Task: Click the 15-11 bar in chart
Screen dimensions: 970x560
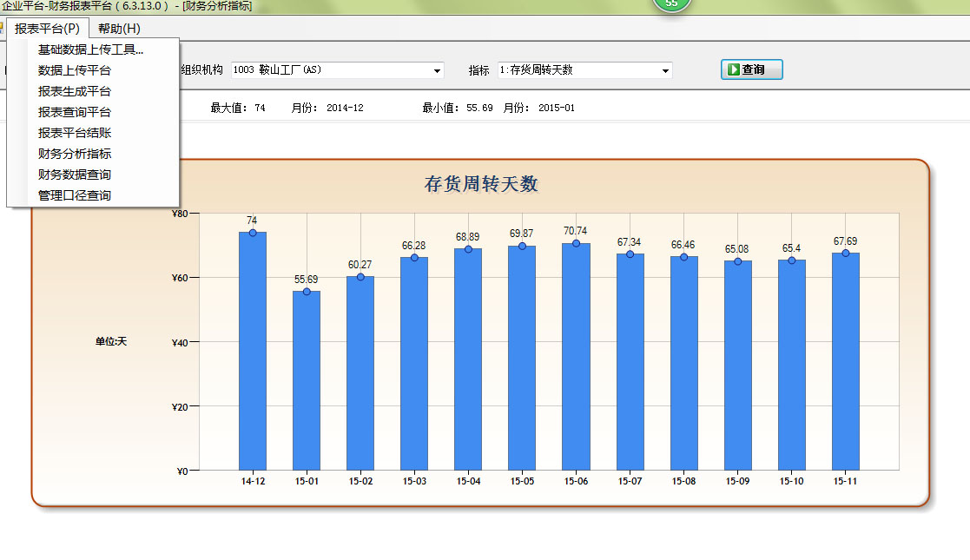Action: tap(845, 361)
